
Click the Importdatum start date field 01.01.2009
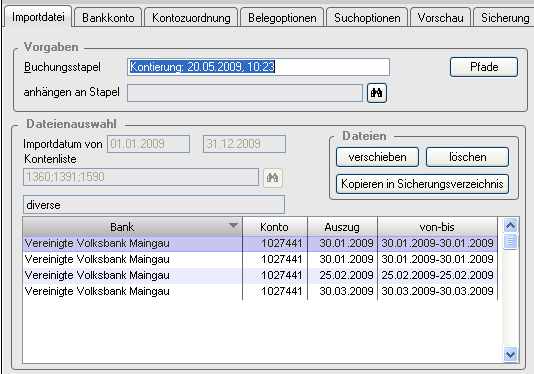coord(148,144)
